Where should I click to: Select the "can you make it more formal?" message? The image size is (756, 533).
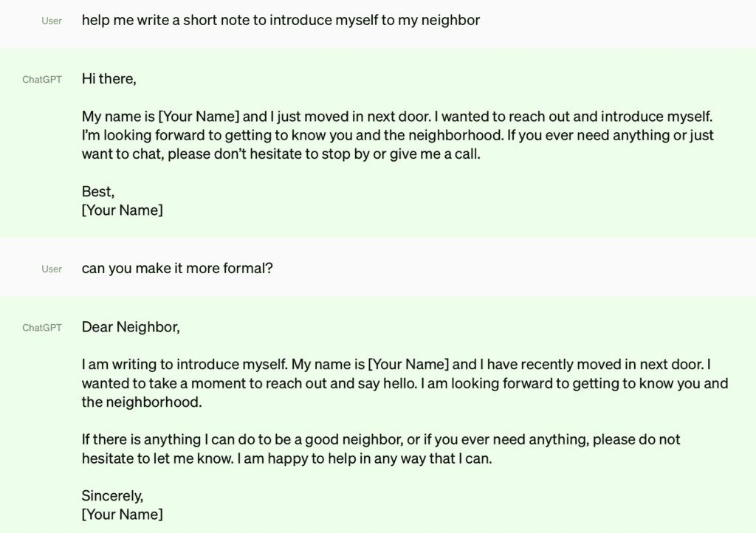177,269
